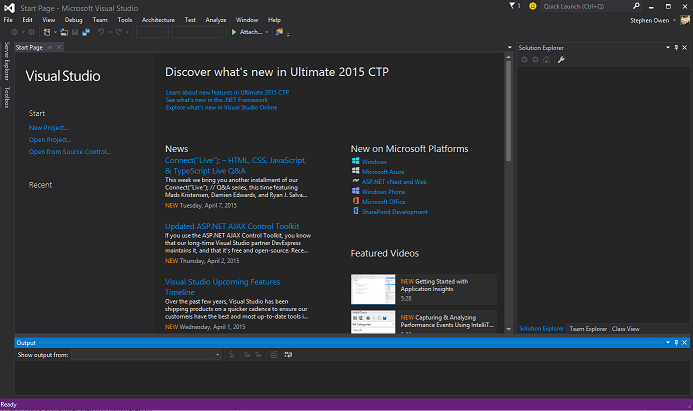Toggle Word Wrap in Output panel
The height and width of the screenshot is (411, 693).
[288, 355]
